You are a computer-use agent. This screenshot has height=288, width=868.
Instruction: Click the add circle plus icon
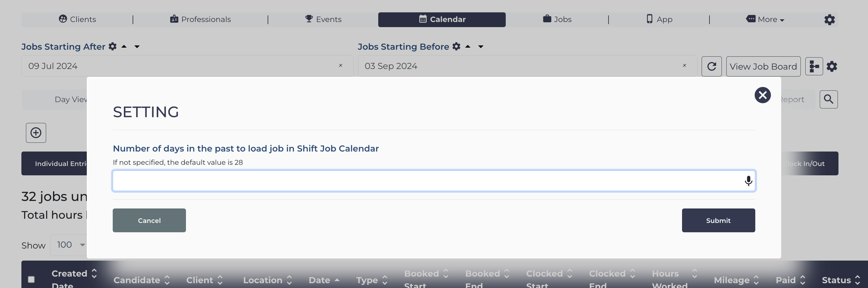tap(36, 133)
